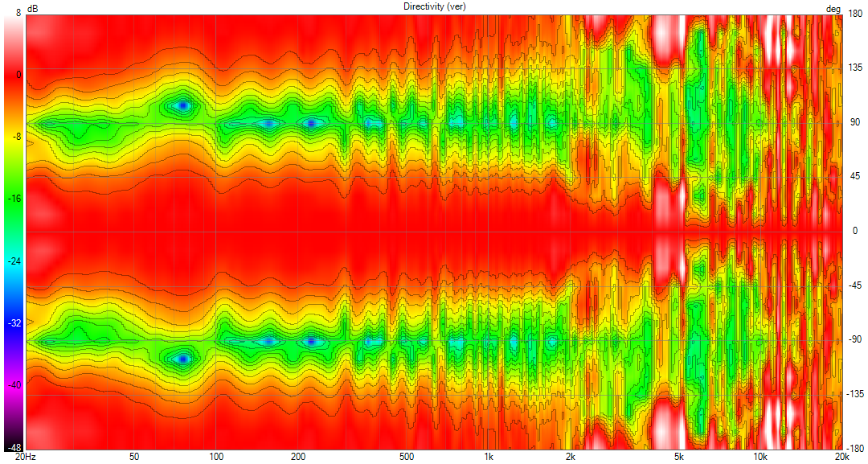Screen dimensions: 868x464
Task: Click the '500' frequency axis label
Action: 407,457
